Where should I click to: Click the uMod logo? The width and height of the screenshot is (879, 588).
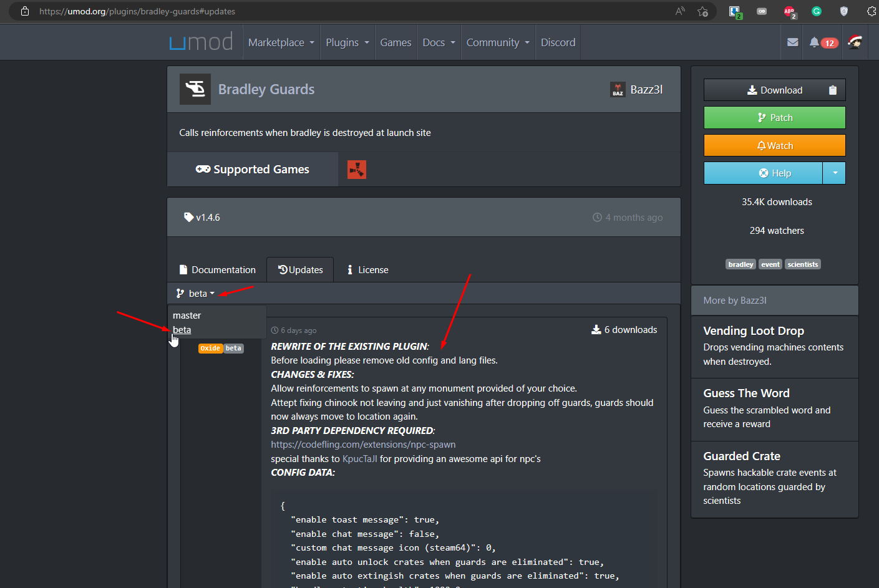[201, 42]
